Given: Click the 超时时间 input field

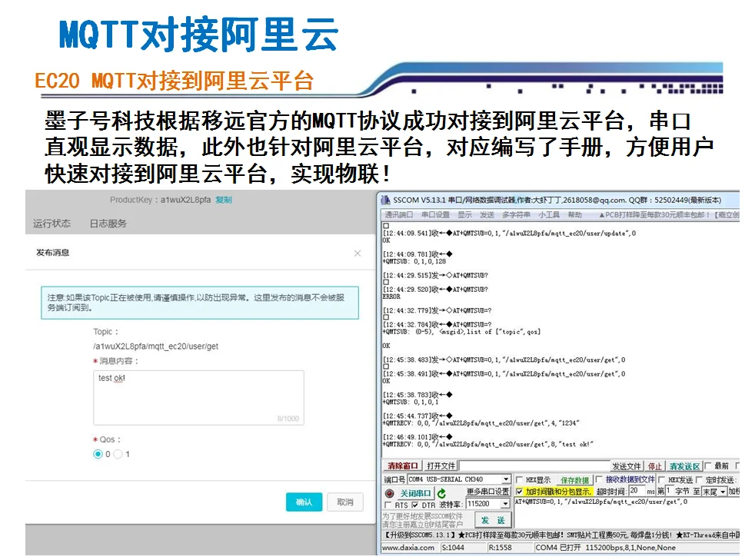Looking at the screenshot, I should (x=637, y=491).
